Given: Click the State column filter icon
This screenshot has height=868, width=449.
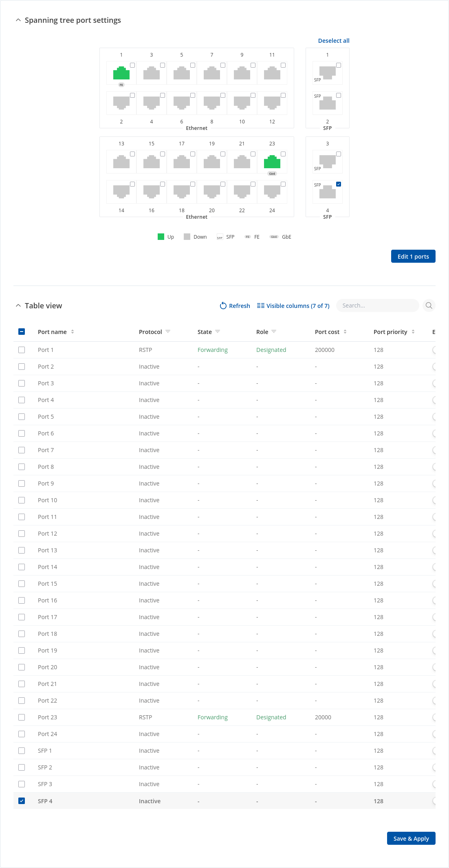Looking at the screenshot, I should [x=218, y=332].
